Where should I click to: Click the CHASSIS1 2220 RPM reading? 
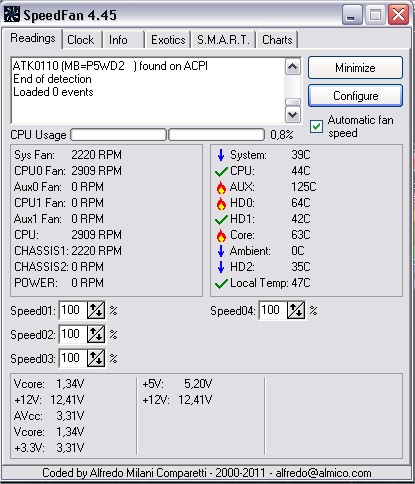[x=68, y=251]
